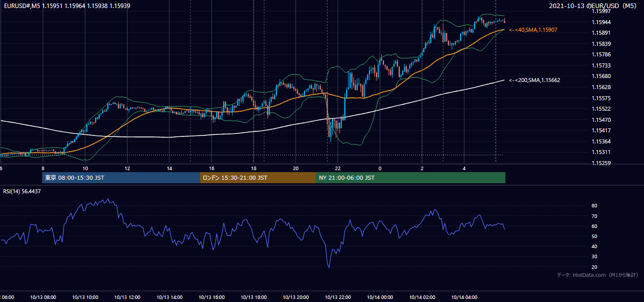Screen dimensions: 644x302
Task: Select the 200 SMA label 1.15662
Action: pos(535,80)
